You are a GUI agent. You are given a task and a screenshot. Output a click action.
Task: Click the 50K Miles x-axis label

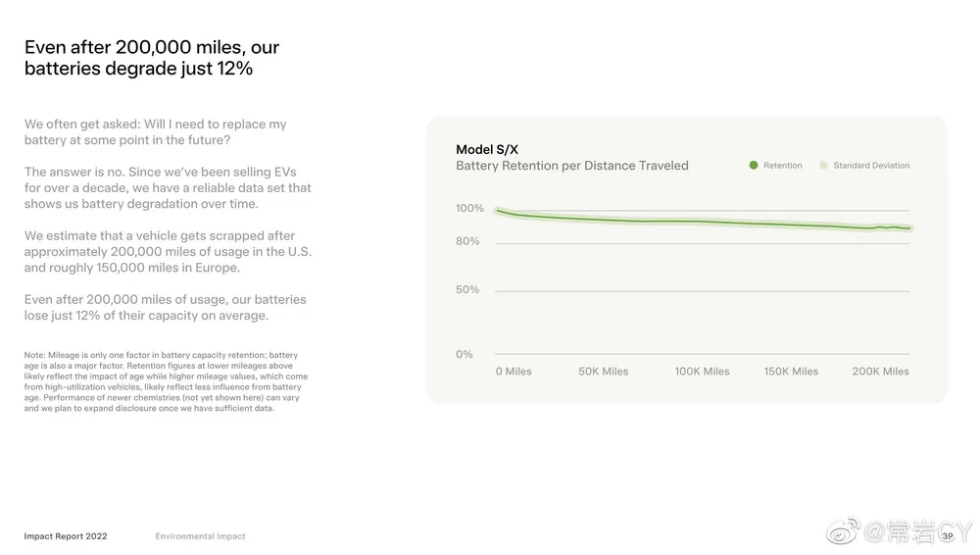(603, 372)
